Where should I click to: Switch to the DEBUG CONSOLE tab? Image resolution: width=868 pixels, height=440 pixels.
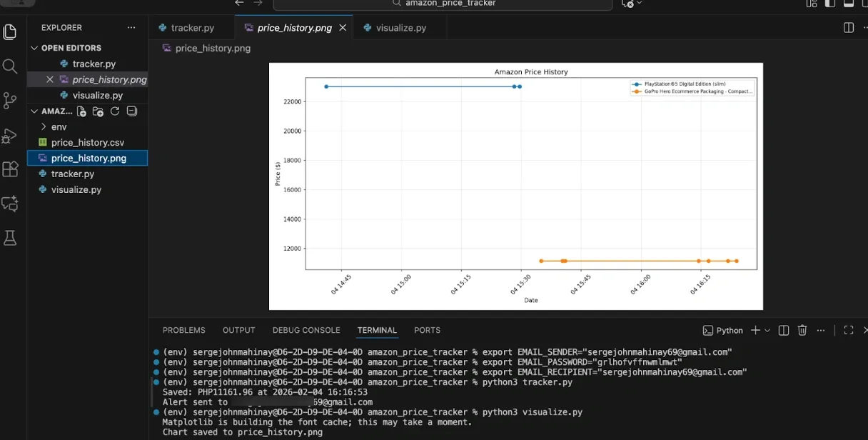click(306, 330)
